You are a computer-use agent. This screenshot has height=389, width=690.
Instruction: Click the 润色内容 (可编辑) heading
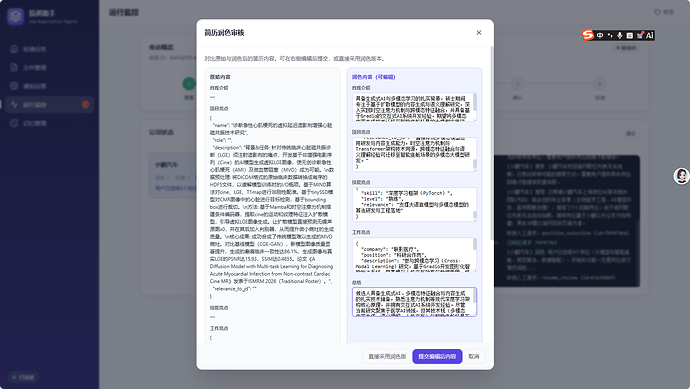(374, 77)
